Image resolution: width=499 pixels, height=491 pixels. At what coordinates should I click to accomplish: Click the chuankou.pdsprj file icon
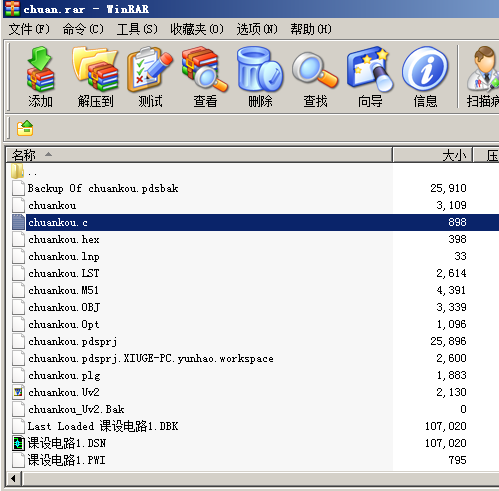click(18, 341)
